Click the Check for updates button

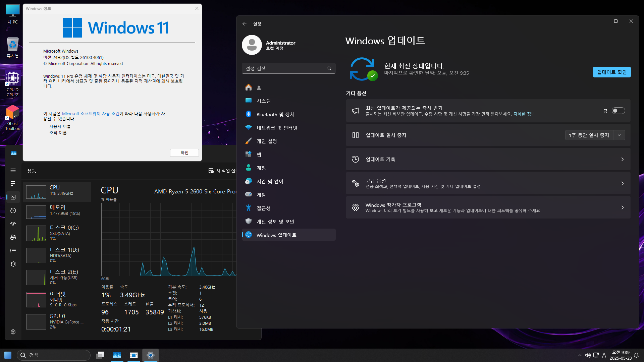click(612, 72)
